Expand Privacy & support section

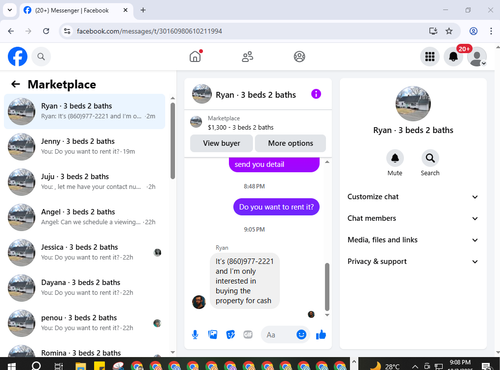click(x=413, y=261)
